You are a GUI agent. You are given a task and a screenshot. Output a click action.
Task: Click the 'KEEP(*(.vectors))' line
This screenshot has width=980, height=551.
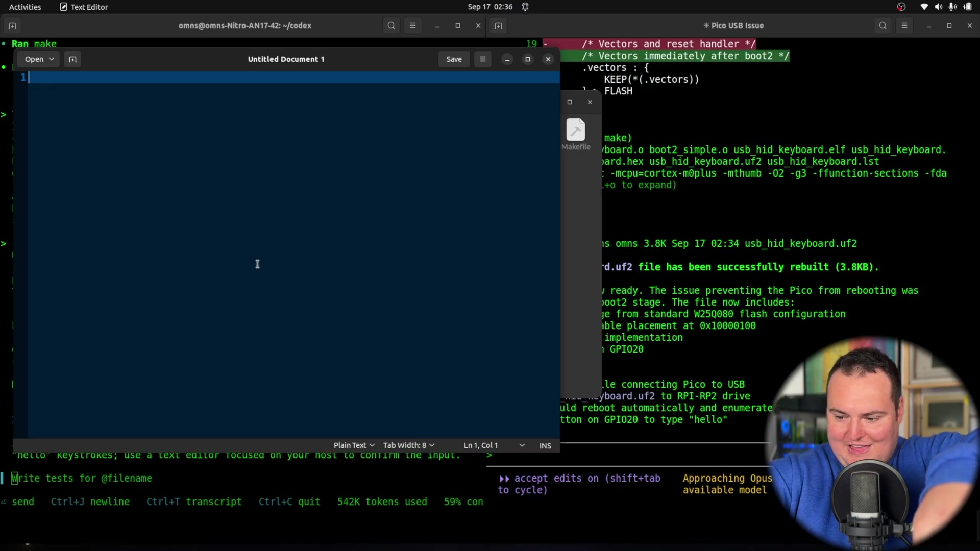click(x=651, y=80)
